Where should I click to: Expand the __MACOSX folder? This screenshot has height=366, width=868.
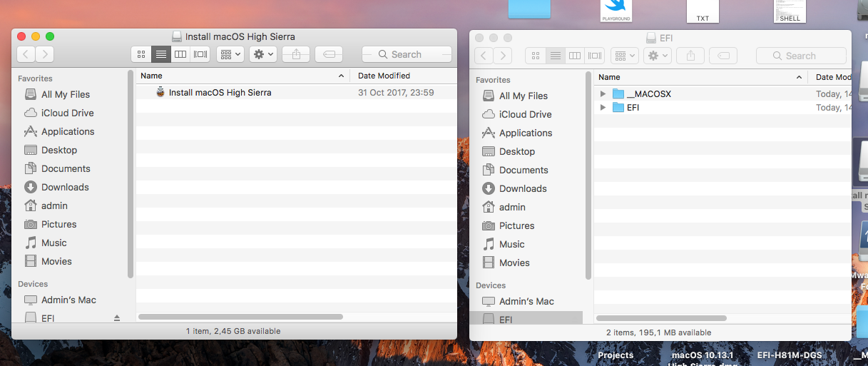pos(603,93)
